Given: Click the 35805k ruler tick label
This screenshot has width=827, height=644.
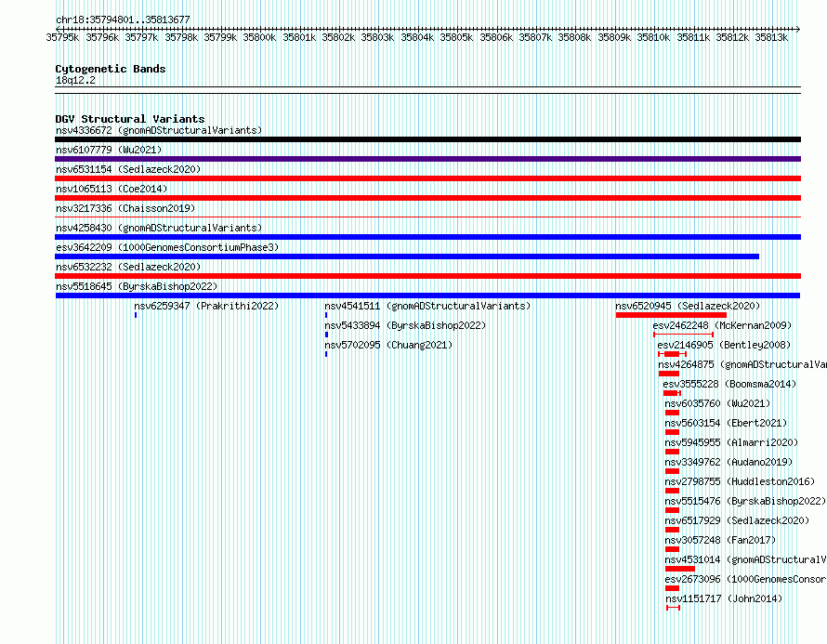Looking at the screenshot, I should (x=456, y=37).
